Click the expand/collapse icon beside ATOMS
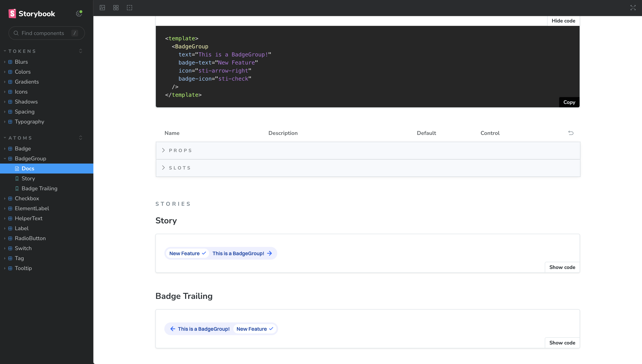The width and height of the screenshot is (642, 364). coord(80,138)
